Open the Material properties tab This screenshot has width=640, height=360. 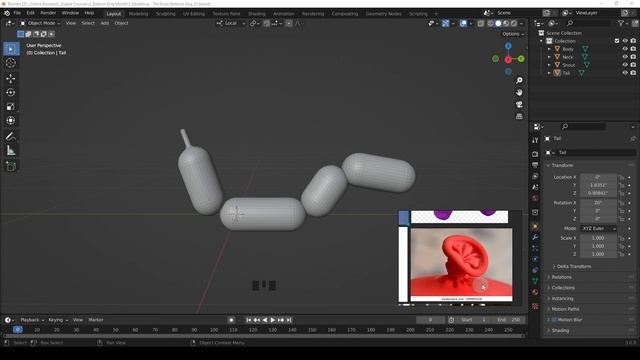coord(535,292)
